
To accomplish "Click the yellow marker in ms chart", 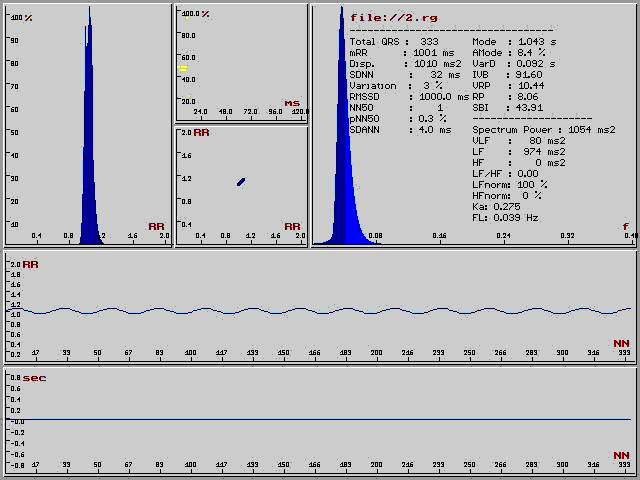I will 183,68.
